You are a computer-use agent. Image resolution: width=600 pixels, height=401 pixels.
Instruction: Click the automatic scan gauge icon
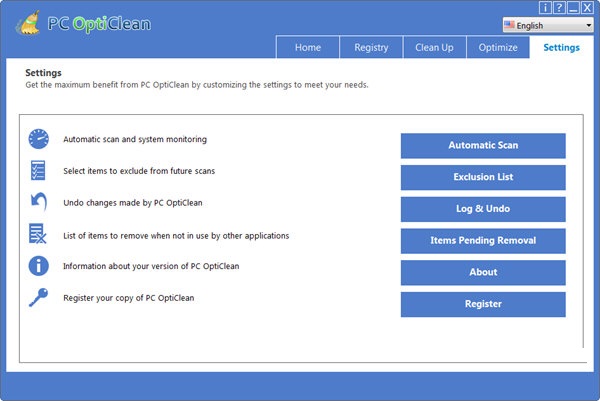pos(39,139)
